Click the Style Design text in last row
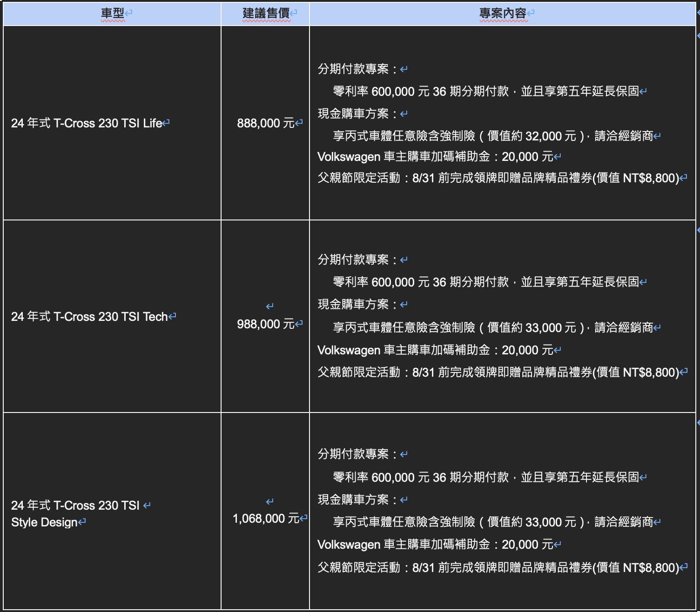The width and height of the screenshot is (700, 612). (44, 522)
